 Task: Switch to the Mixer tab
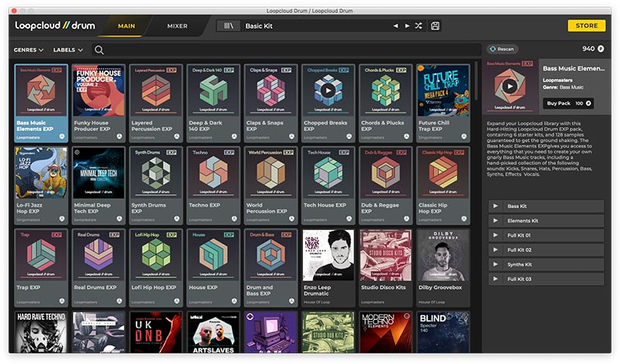(x=177, y=26)
